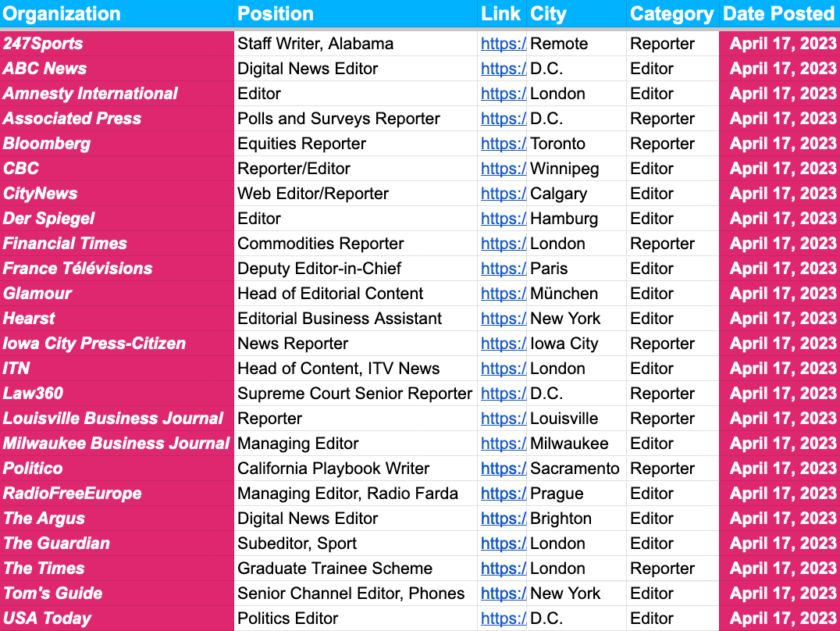This screenshot has width=840, height=631.
Task: Open the job link in the 247Sports row
Action: click(503, 44)
